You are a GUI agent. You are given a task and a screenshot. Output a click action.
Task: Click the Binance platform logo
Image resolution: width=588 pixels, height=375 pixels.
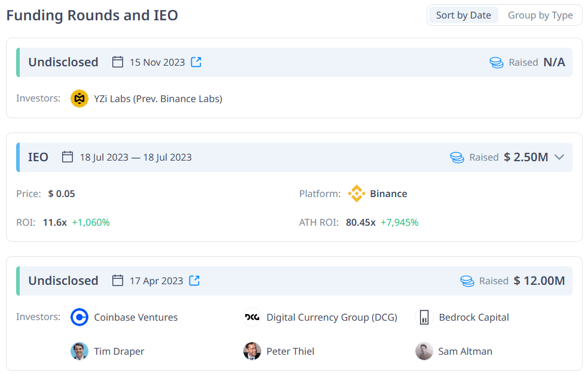pyautogui.click(x=357, y=193)
